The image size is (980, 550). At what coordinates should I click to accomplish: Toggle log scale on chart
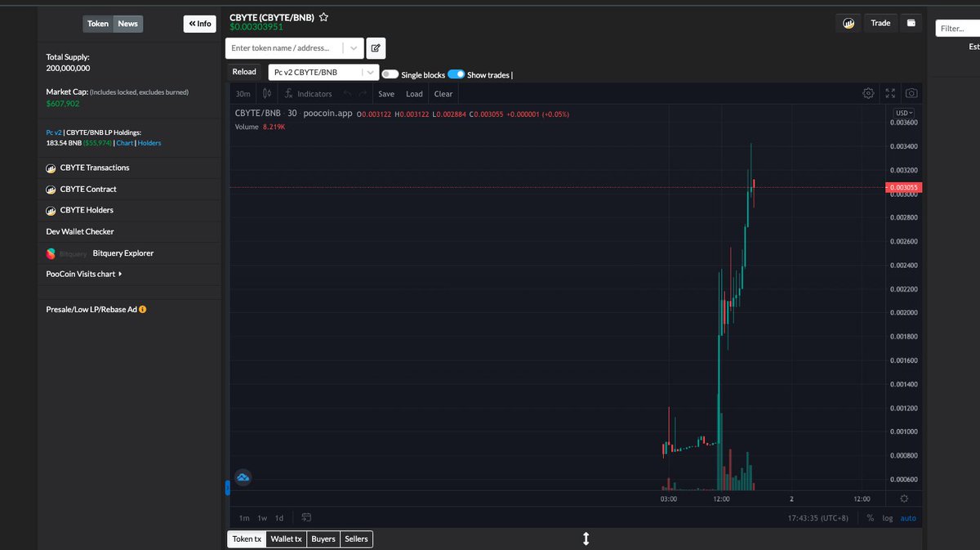[887, 518]
